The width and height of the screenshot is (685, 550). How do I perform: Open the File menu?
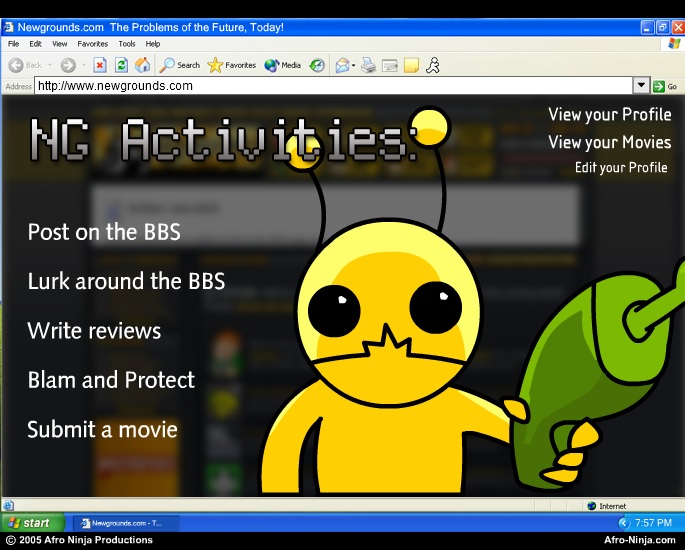point(14,44)
